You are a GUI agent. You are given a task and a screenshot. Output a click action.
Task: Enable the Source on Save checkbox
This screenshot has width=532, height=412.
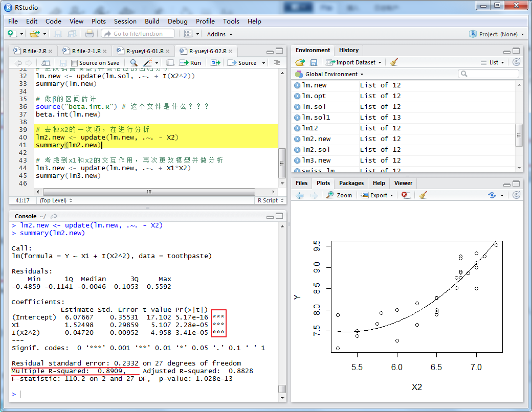click(75, 63)
